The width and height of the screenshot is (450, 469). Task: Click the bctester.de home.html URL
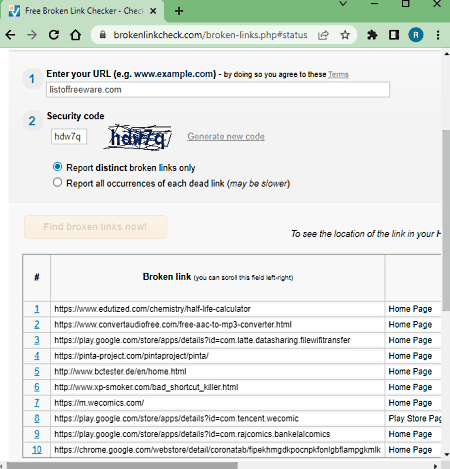120,372
